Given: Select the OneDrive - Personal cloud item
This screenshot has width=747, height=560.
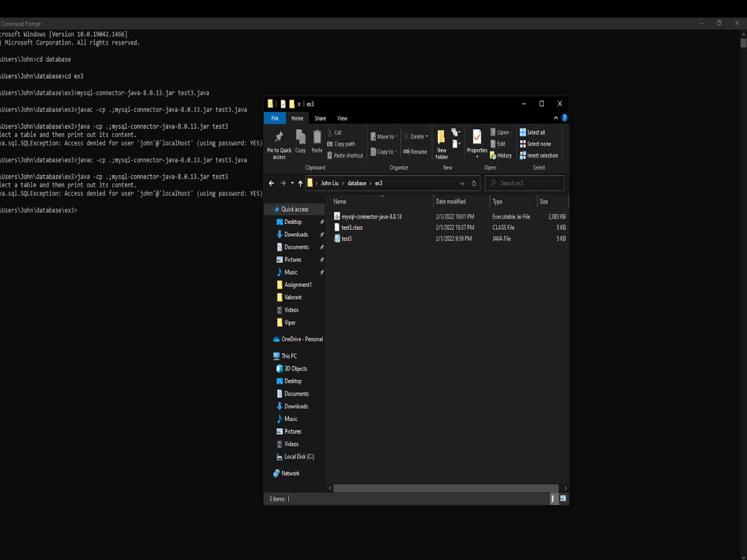Looking at the screenshot, I should 298,339.
